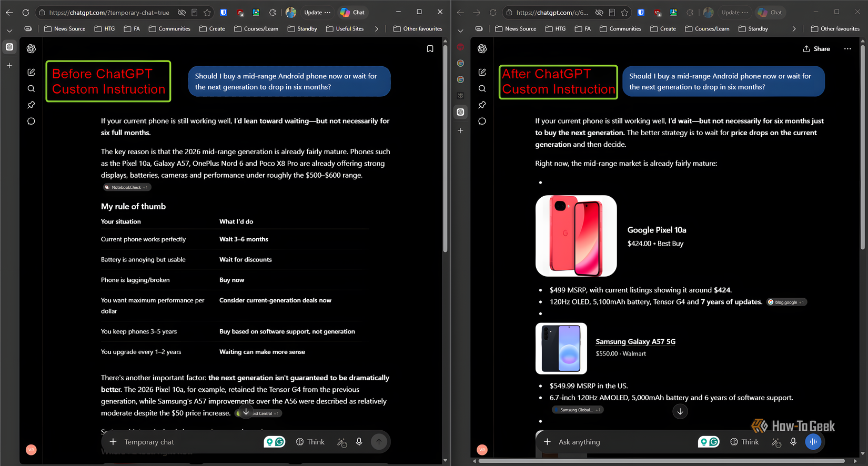Click the Update button in left browser toolbar
Image resolution: width=868 pixels, height=466 pixels.
coord(317,12)
